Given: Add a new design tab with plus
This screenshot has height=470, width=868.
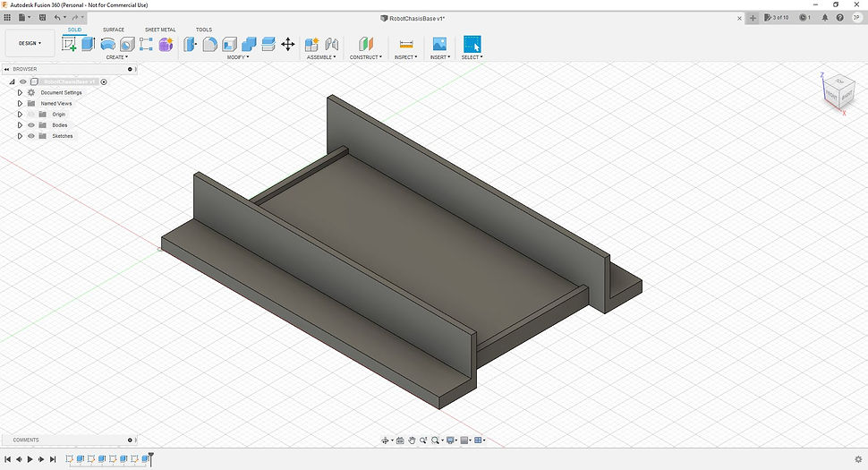Looking at the screenshot, I should pos(753,18).
